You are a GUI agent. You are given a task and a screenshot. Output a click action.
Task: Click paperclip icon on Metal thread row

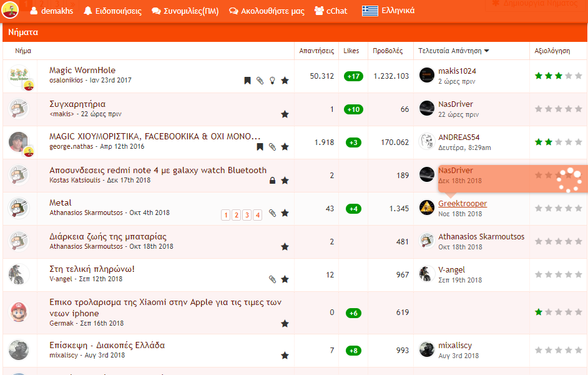point(273,213)
